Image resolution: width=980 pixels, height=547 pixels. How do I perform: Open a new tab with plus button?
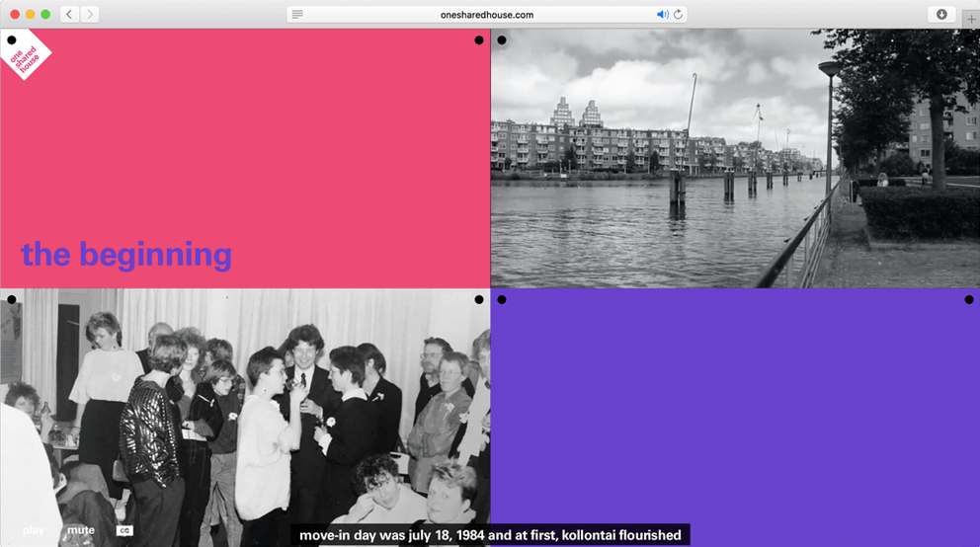[x=971, y=20]
